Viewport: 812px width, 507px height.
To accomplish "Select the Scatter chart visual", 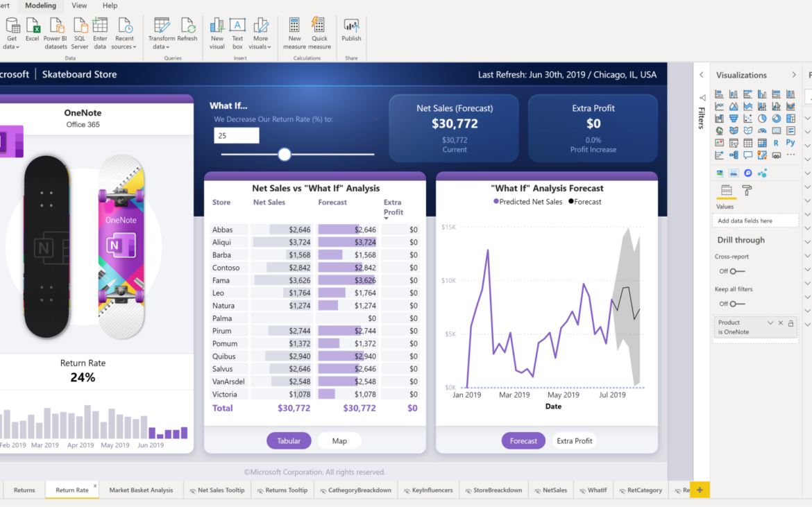I will point(747,119).
